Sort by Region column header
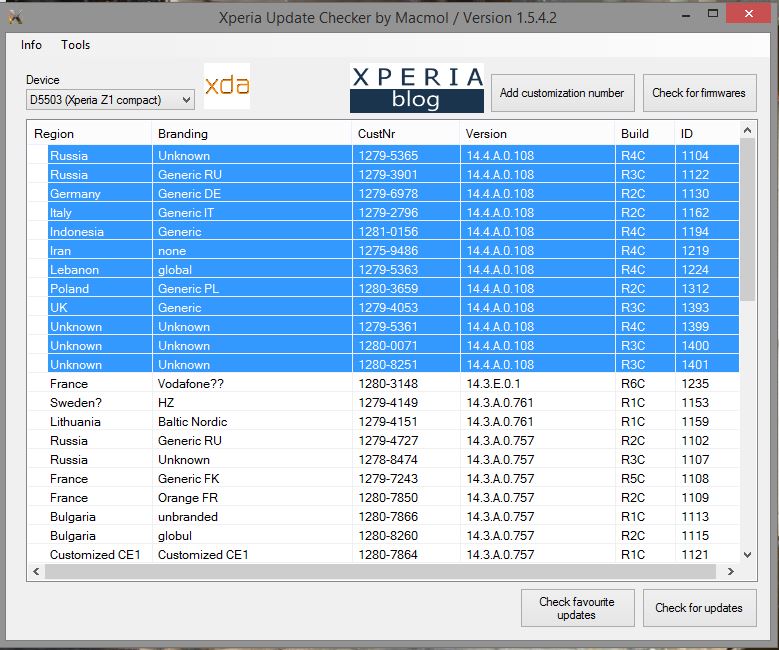Image resolution: width=779 pixels, height=650 pixels. tap(89, 134)
